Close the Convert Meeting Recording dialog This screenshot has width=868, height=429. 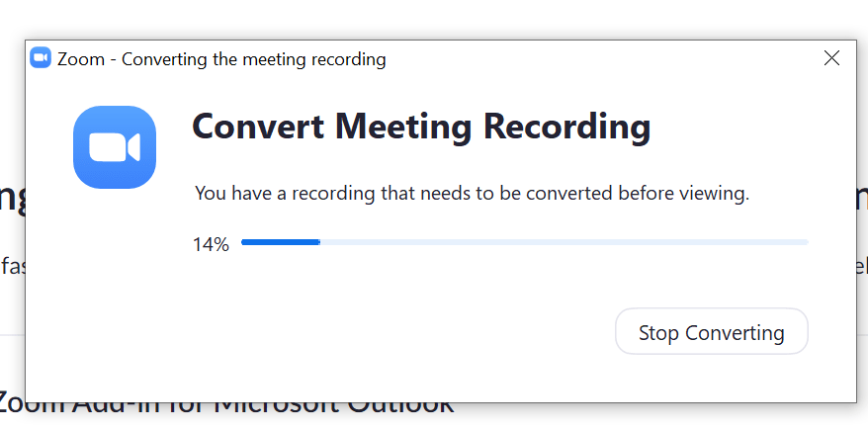[x=831, y=58]
